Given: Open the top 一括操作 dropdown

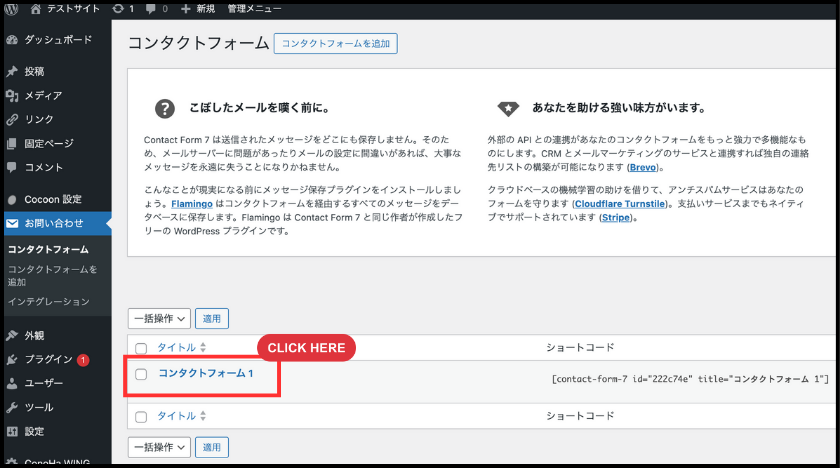Looking at the screenshot, I should pyautogui.click(x=159, y=319).
